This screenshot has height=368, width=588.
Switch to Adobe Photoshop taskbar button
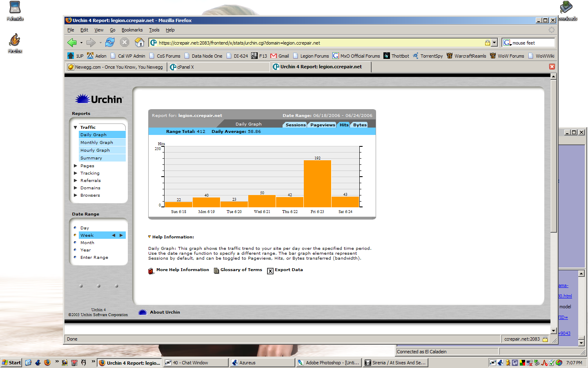pyautogui.click(x=329, y=363)
